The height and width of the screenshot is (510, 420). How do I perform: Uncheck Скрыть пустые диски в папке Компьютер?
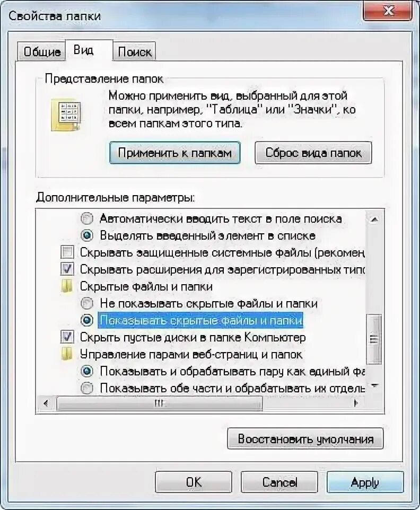[x=67, y=337]
